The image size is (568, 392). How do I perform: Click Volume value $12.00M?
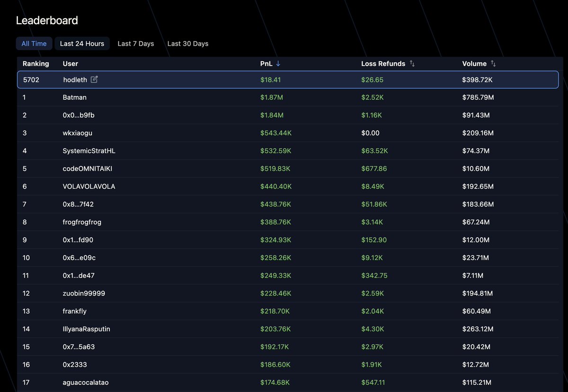coord(476,240)
